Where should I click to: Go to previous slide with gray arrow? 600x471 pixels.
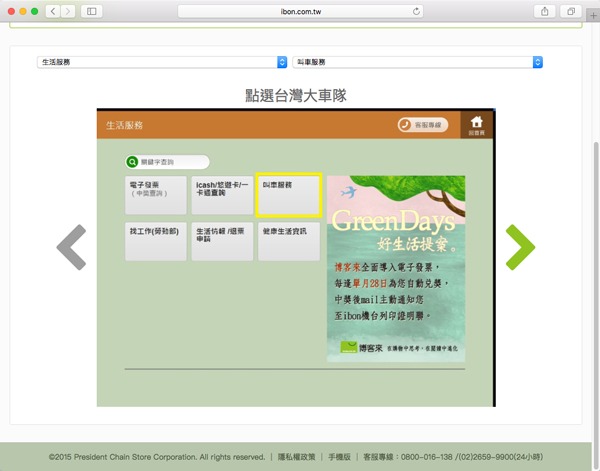point(72,247)
